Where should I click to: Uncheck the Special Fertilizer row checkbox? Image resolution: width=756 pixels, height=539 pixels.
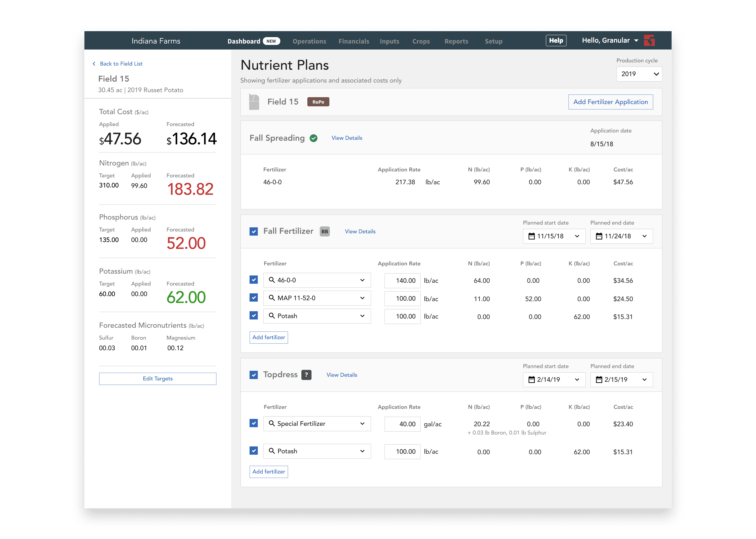[253, 423]
